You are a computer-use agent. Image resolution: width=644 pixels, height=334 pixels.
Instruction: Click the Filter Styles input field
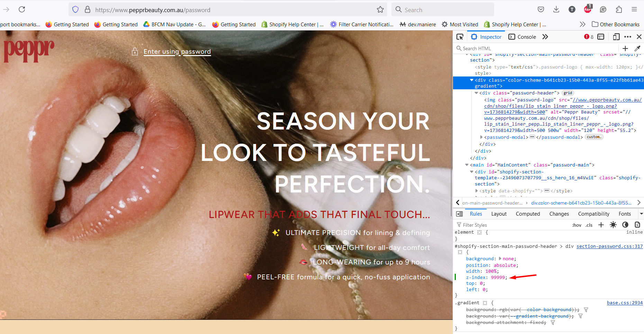(512, 225)
